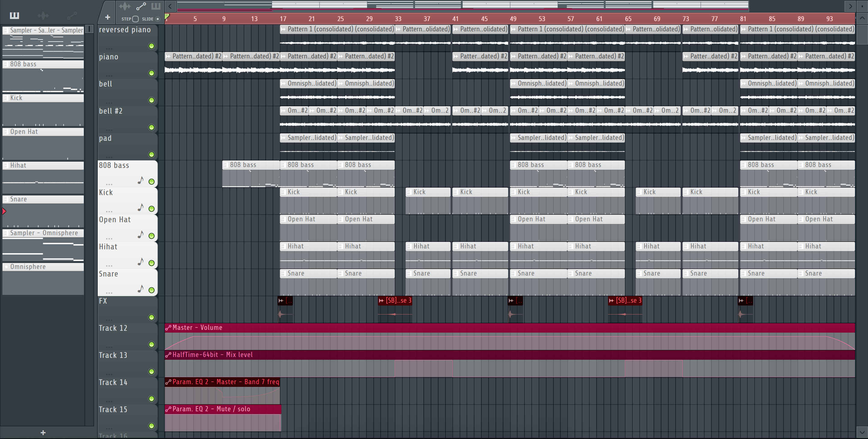Viewport: 868px width, 439px height.
Task: Open piano roll icon on Snare track
Action: 141,289
